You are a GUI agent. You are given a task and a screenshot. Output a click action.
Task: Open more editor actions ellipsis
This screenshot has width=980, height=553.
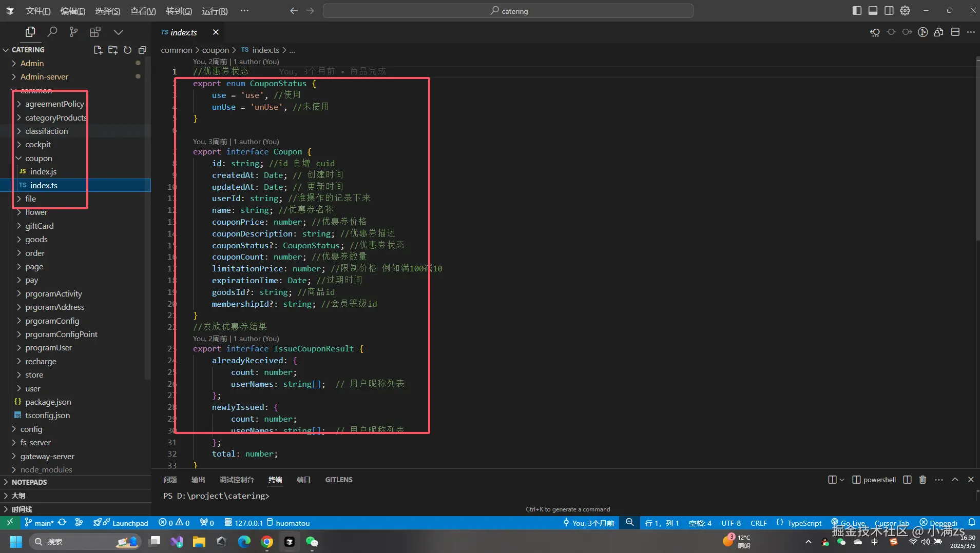pyautogui.click(x=971, y=32)
